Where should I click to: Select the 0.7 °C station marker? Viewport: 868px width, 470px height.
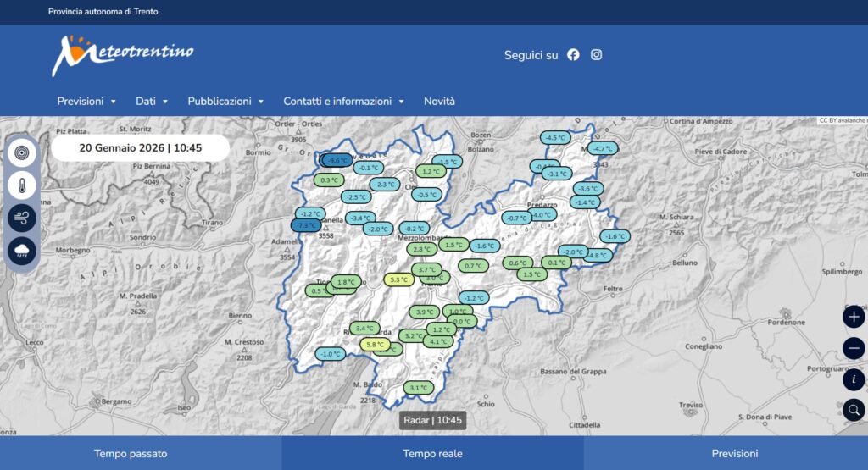[x=473, y=265]
